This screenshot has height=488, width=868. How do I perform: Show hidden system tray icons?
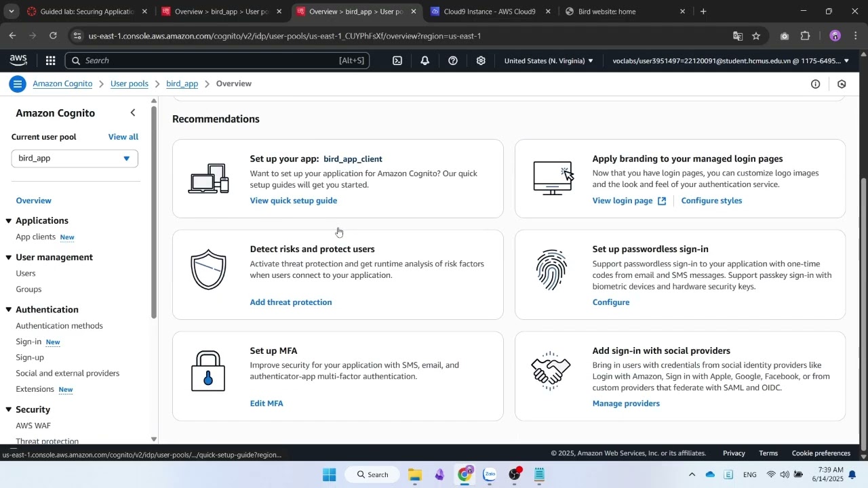692,474
